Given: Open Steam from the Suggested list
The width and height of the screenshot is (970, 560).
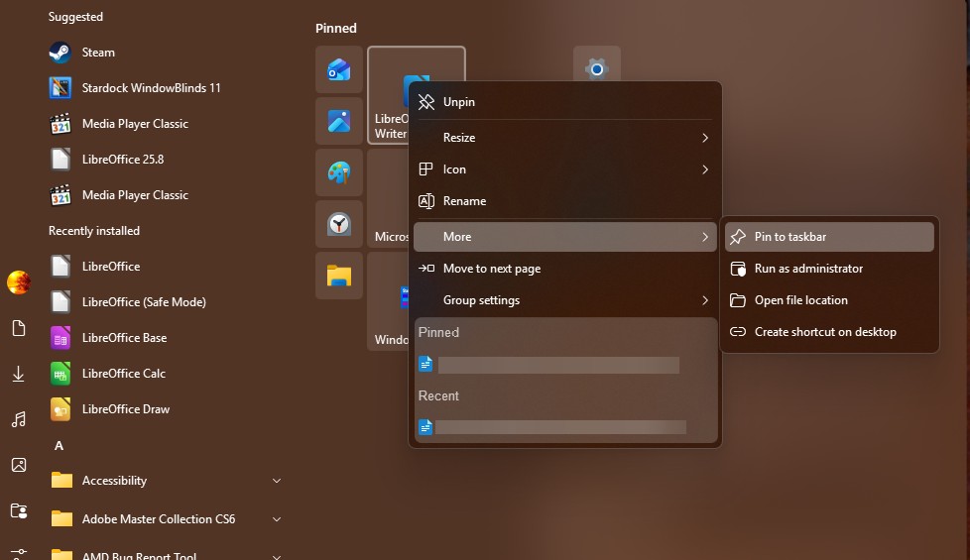Looking at the screenshot, I should 97,53.
